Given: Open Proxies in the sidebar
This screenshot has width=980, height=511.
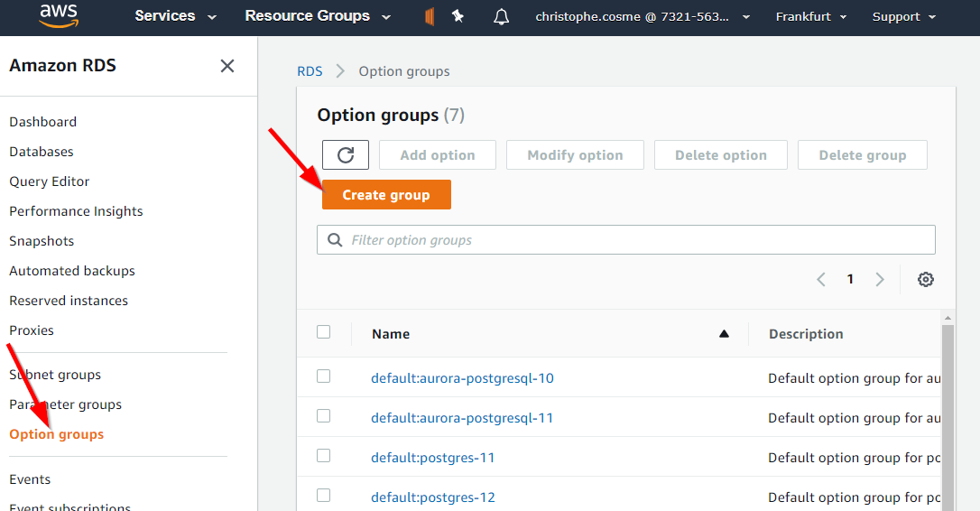Looking at the screenshot, I should 32,330.
